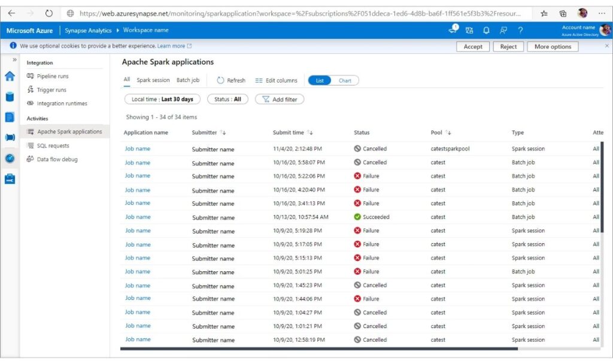Open Azure account avatar menu
The image size is (613, 364).
coord(606,30)
